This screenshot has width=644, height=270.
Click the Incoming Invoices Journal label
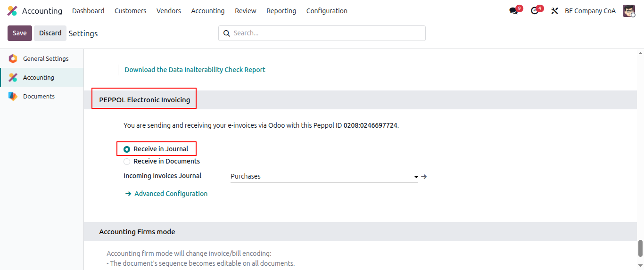pos(162,176)
